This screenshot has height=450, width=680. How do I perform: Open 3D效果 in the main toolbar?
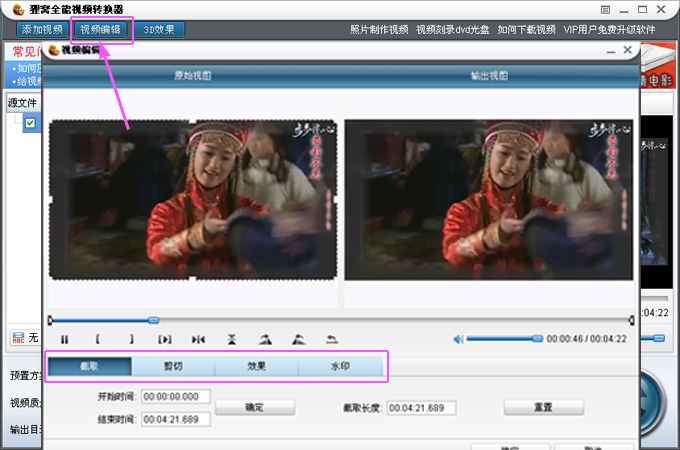(x=159, y=29)
